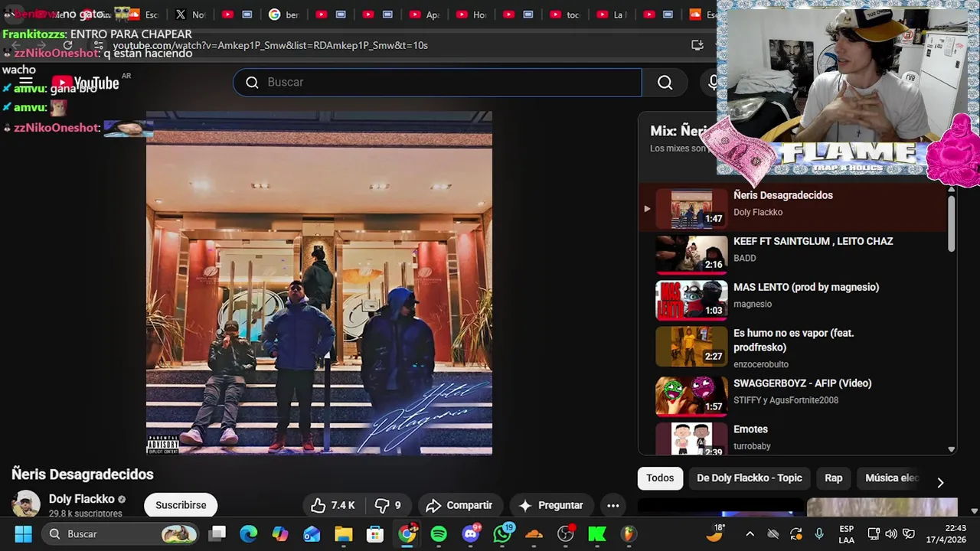Click the Es humo no es vapor thumbnail
980x551 pixels.
(x=691, y=347)
